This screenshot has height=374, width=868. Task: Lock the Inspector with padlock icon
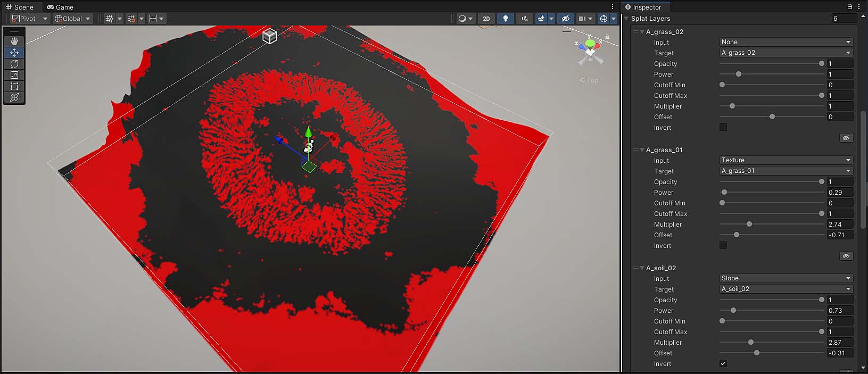(849, 6)
